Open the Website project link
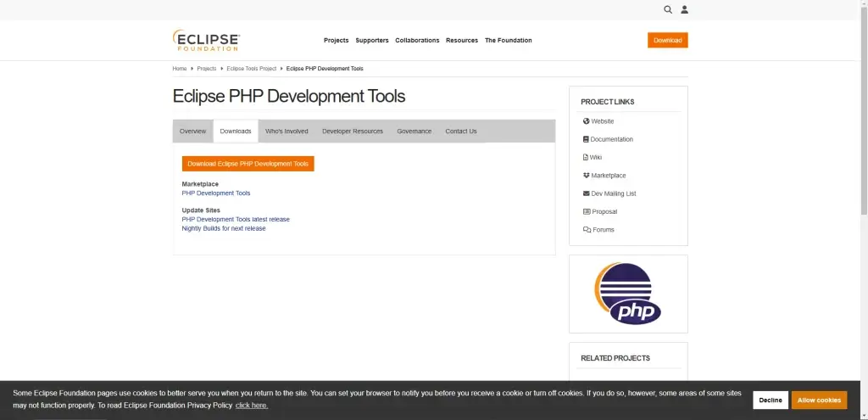 click(603, 121)
